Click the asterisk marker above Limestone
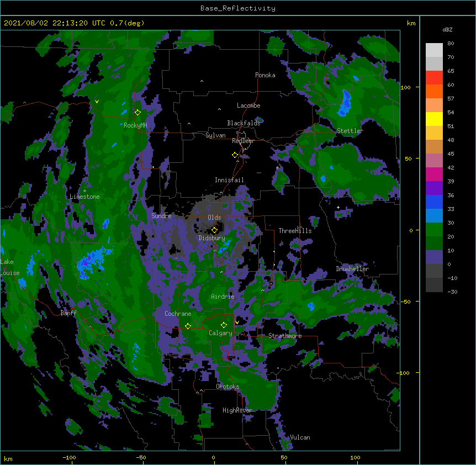 tap(84, 191)
